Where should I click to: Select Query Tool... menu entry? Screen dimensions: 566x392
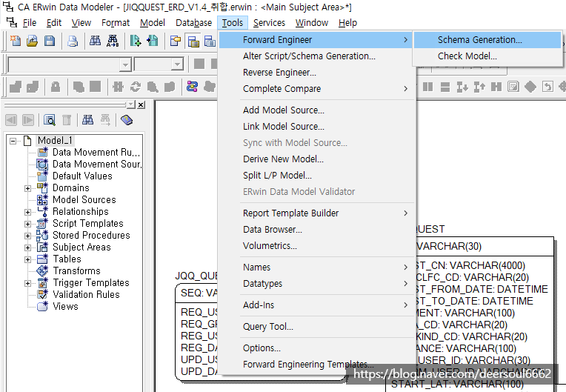(317, 326)
